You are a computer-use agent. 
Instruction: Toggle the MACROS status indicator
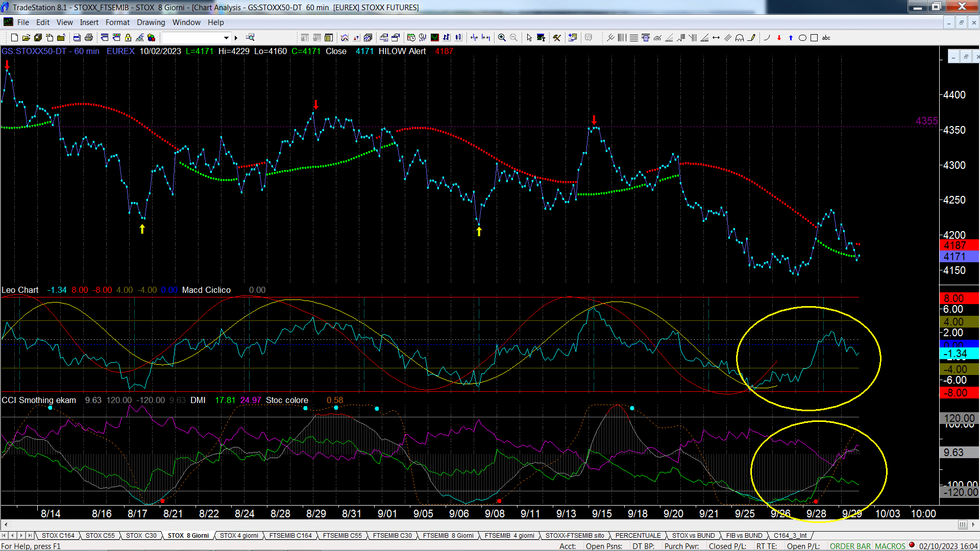point(890,546)
